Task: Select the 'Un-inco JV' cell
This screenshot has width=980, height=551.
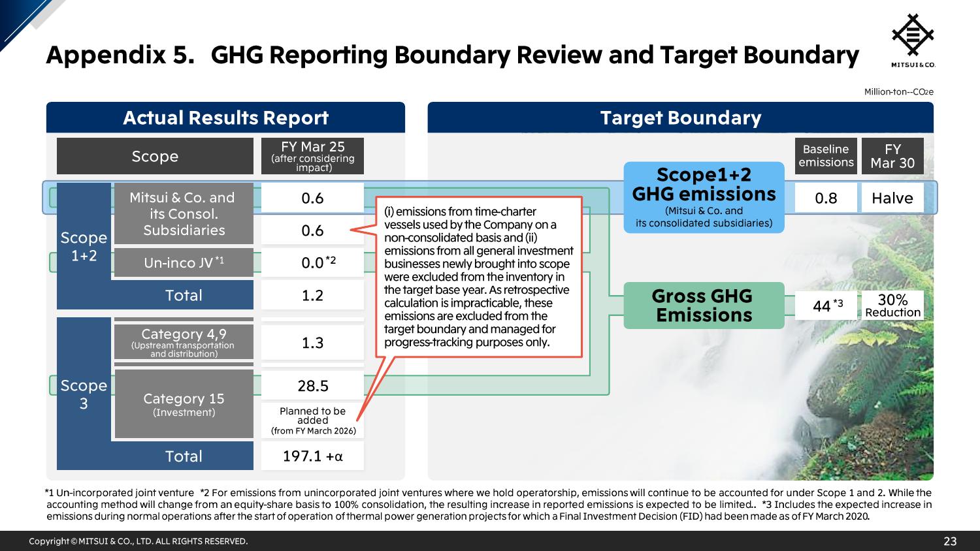Action: pyautogui.click(x=184, y=262)
